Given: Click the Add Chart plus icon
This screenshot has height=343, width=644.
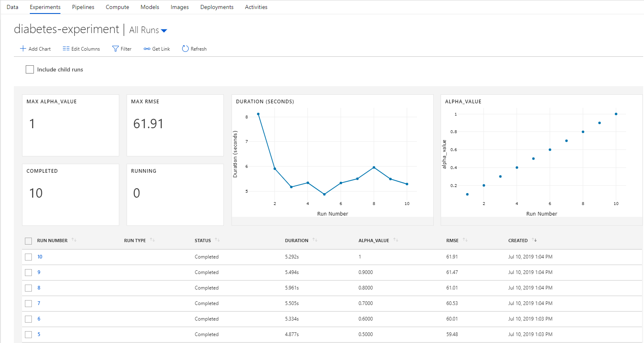Looking at the screenshot, I should (23, 49).
